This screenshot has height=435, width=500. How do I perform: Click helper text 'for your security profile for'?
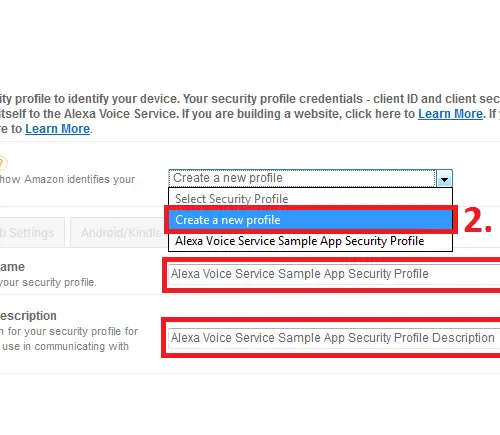(69, 331)
